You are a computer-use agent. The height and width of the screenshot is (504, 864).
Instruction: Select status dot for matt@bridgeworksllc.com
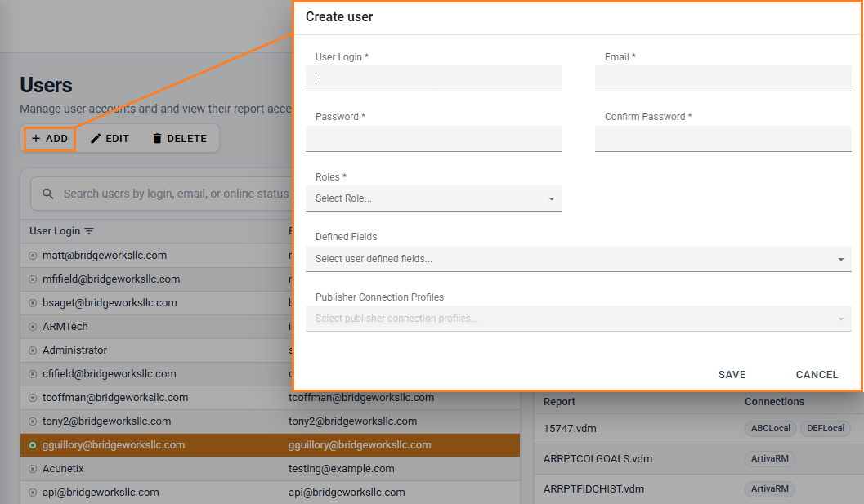(33, 256)
